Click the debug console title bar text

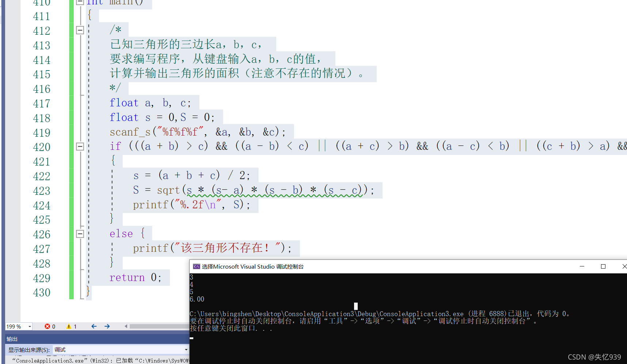pos(252,266)
